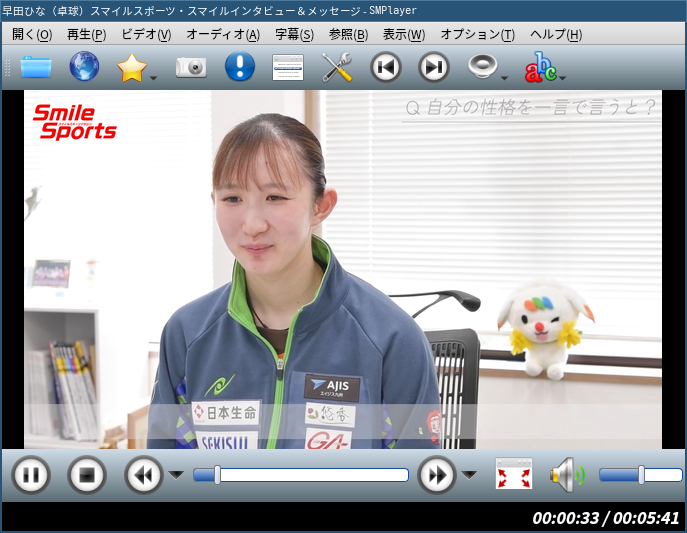
Task: Open the オプション(T) options menu
Action: (478, 34)
